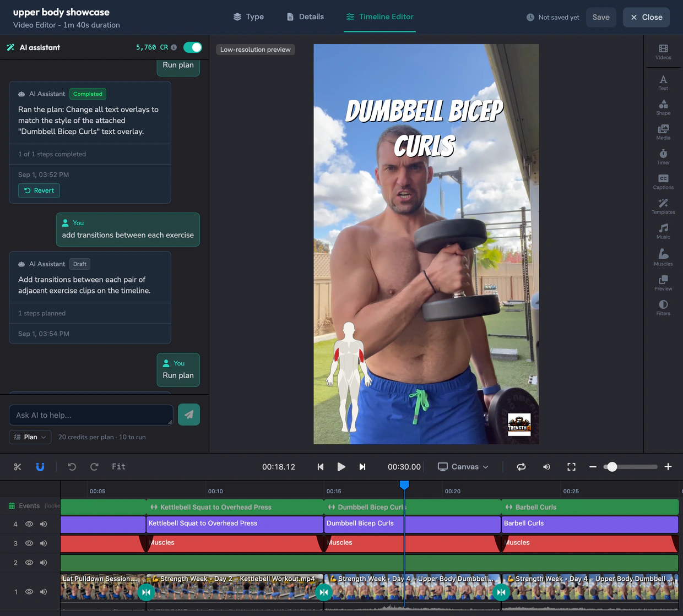
Task: Mute track 2 speaker icon
Action: pyautogui.click(x=44, y=563)
